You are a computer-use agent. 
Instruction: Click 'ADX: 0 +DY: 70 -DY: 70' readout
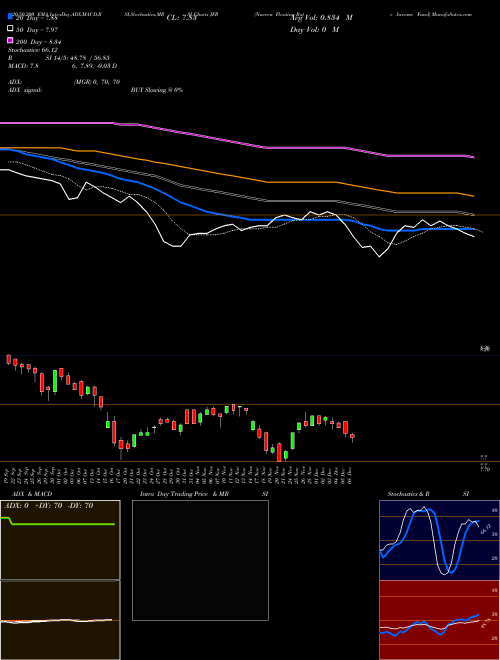pyautogui.click(x=48, y=506)
